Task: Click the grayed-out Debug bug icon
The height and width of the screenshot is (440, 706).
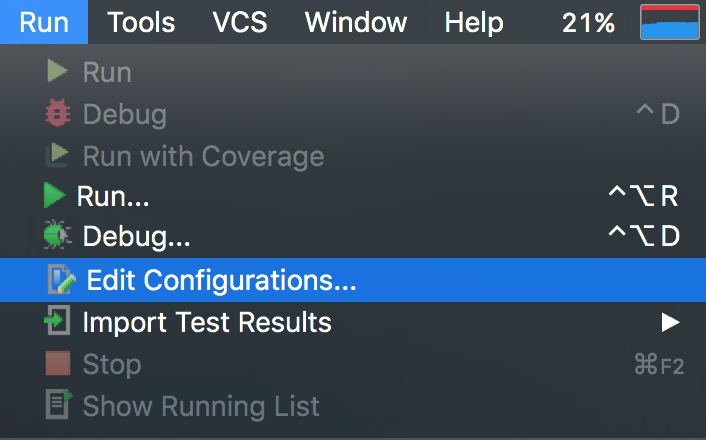Action: 57,113
